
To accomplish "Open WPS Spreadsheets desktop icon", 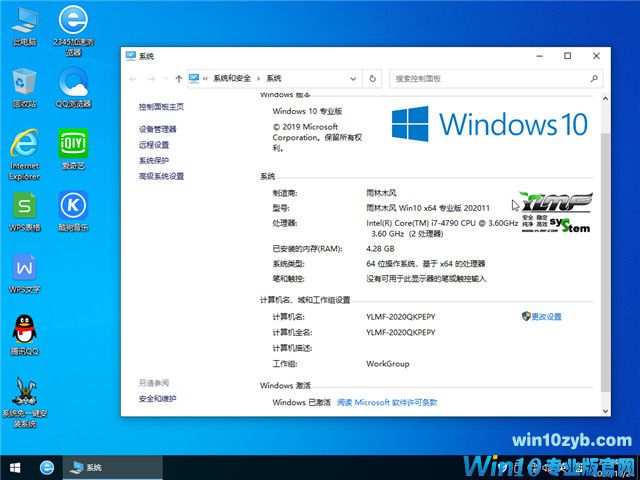I will pyautogui.click(x=24, y=212).
